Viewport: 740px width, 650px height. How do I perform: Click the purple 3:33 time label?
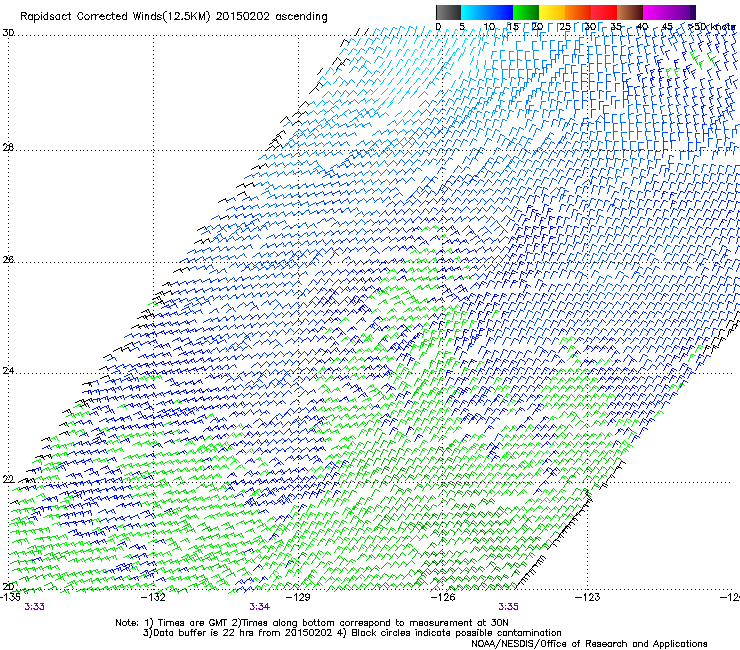point(34,607)
